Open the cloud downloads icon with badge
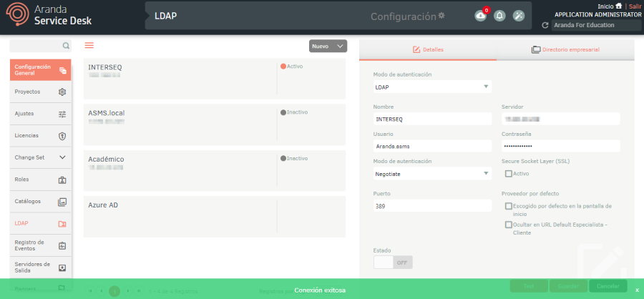This screenshot has width=644, height=299. pyautogui.click(x=481, y=16)
